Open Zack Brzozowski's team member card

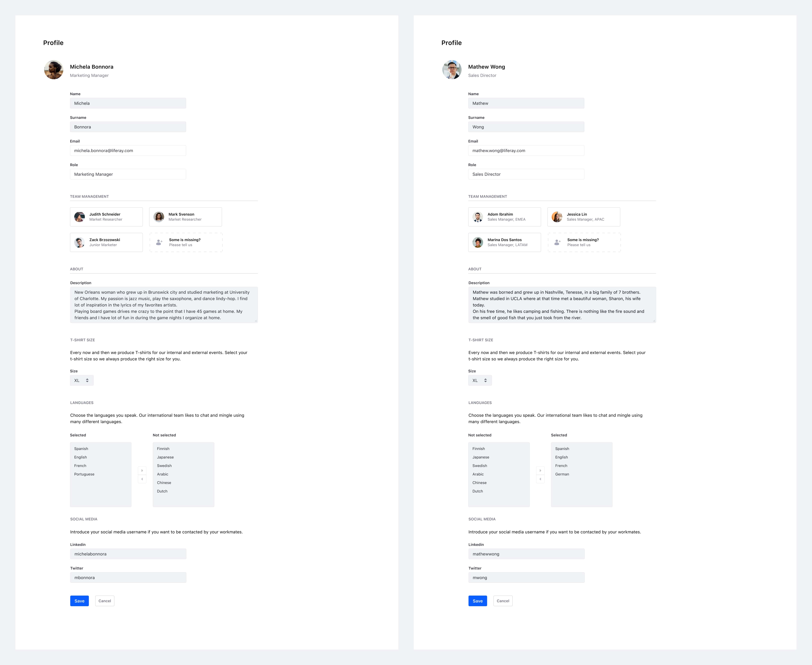click(x=106, y=242)
